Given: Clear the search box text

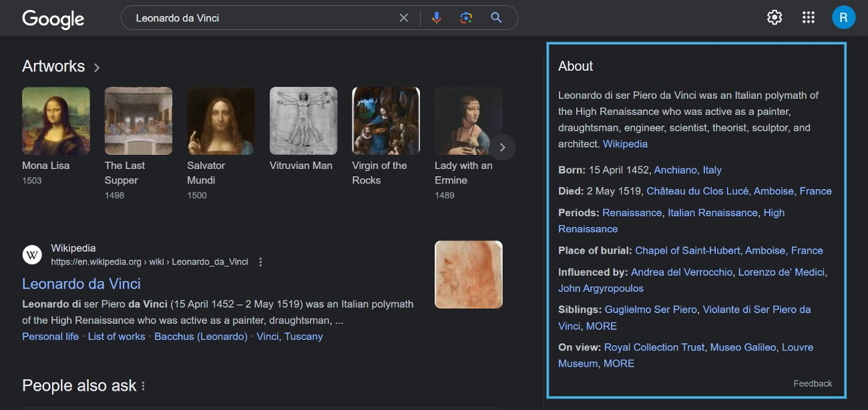Looking at the screenshot, I should tap(403, 18).
